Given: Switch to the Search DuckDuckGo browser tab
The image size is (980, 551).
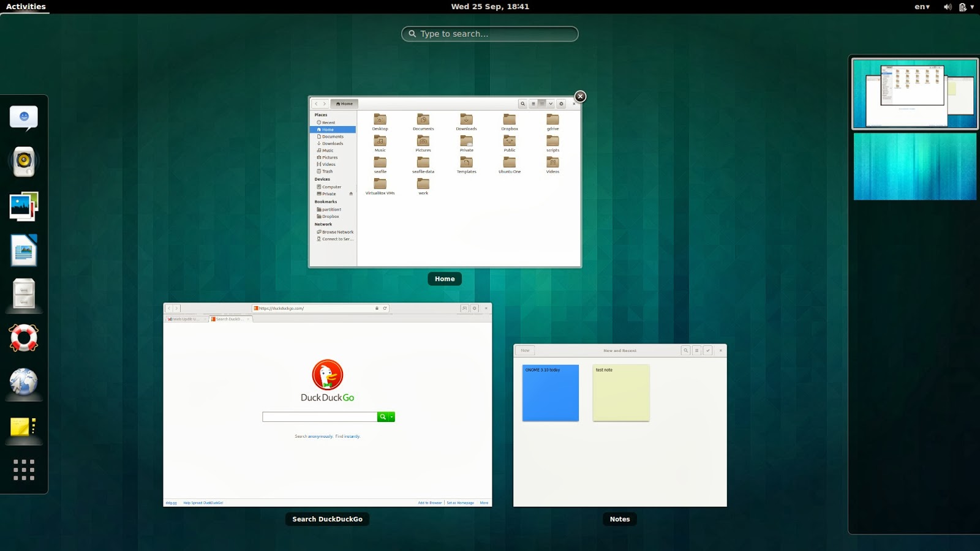Looking at the screenshot, I should 227,319.
